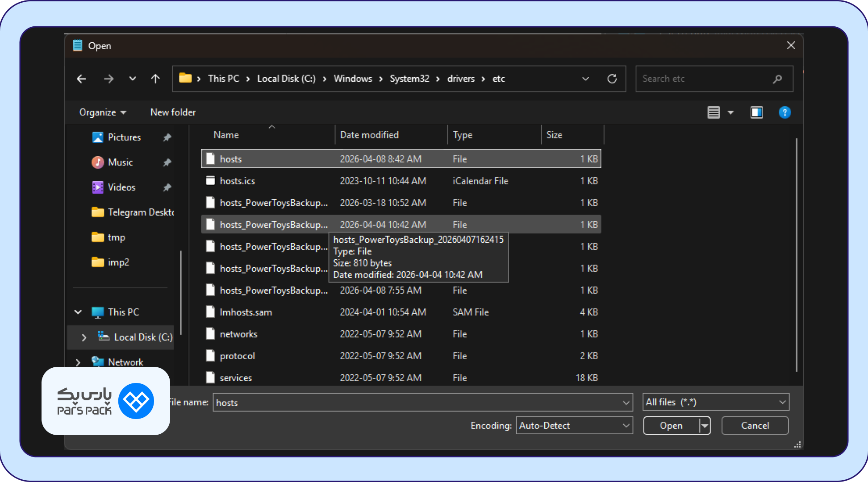
Task: Unpin Pictures using its pin icon
Action: coord(167,137)
